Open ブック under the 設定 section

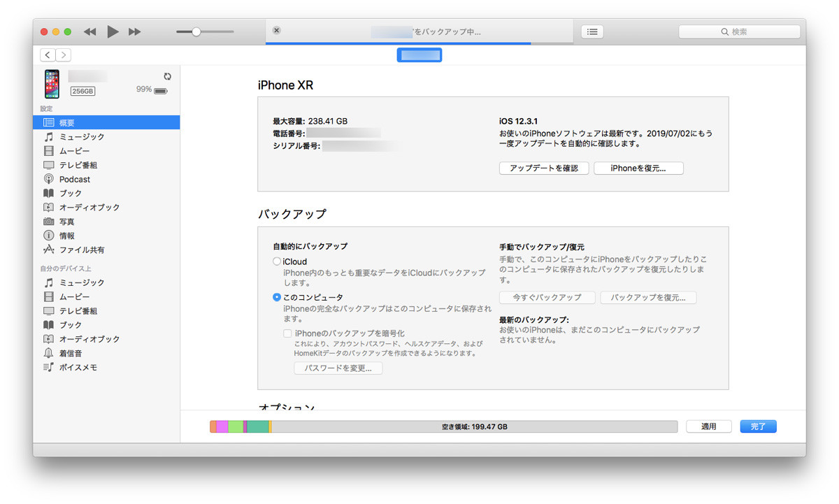coord(106,193)
